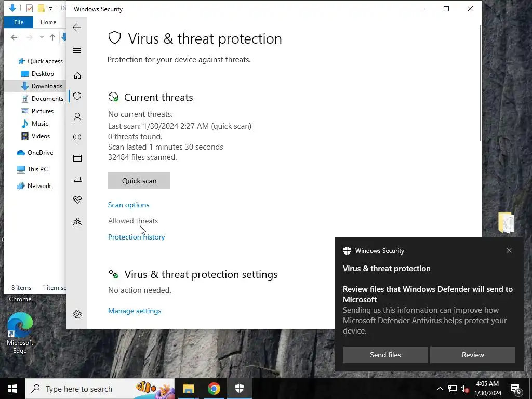Click Windows Security taskbar icon
Viewport: 532px width, 399px height.
[x=240, y=389]
